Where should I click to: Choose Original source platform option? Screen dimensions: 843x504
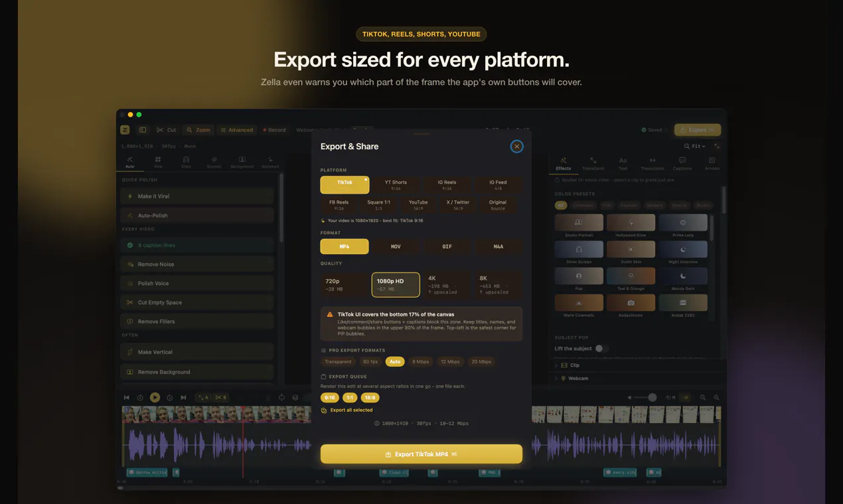coord(498,205)
